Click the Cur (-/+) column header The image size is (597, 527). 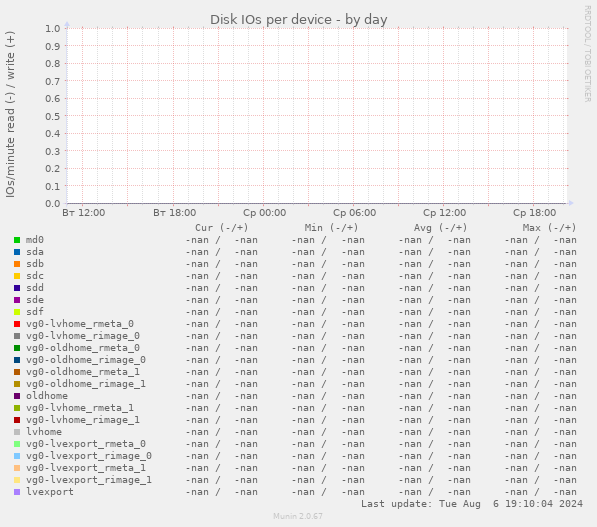tap(222, 228)
